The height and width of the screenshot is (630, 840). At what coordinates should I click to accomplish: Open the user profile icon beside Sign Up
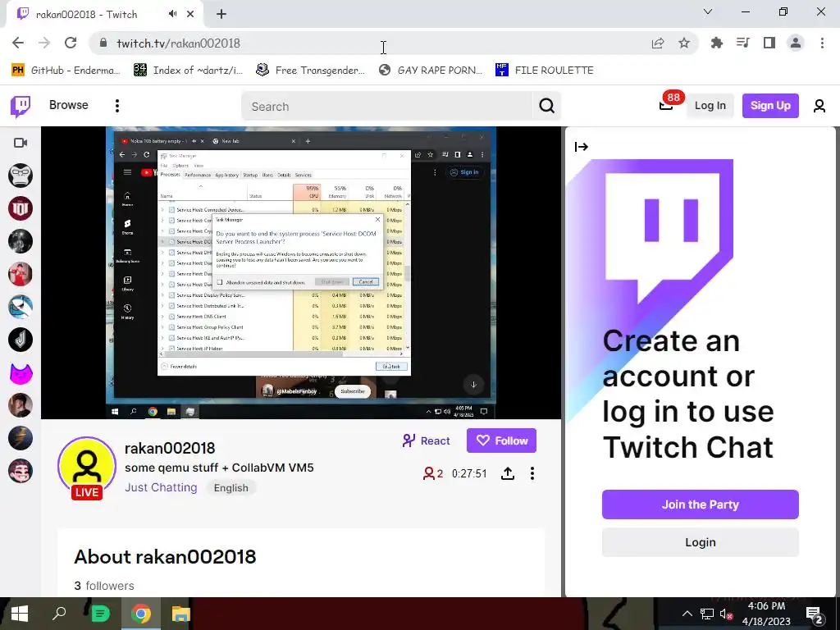click(819, 106)
